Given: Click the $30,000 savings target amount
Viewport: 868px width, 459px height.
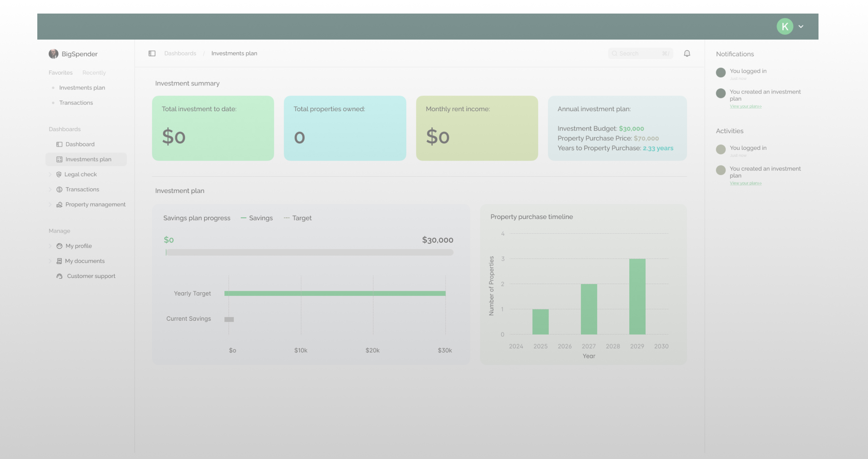Looking at the screenshot, I should [438, 240].
